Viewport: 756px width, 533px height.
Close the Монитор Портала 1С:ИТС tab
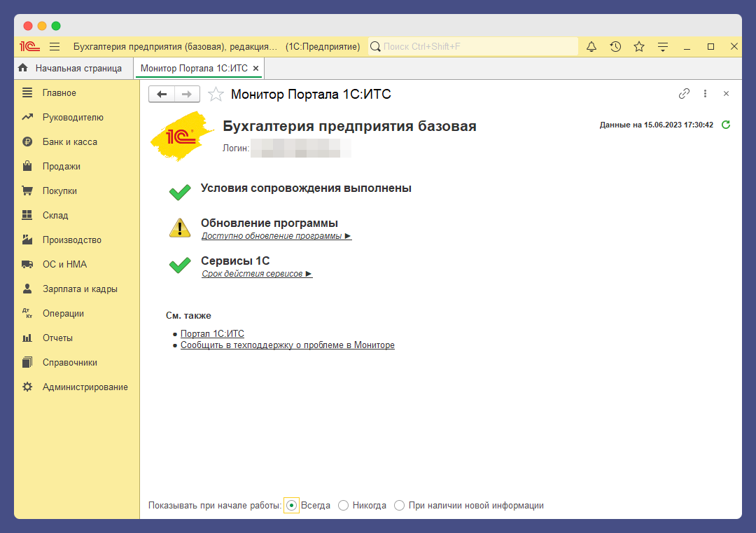[x=256, y=69]
